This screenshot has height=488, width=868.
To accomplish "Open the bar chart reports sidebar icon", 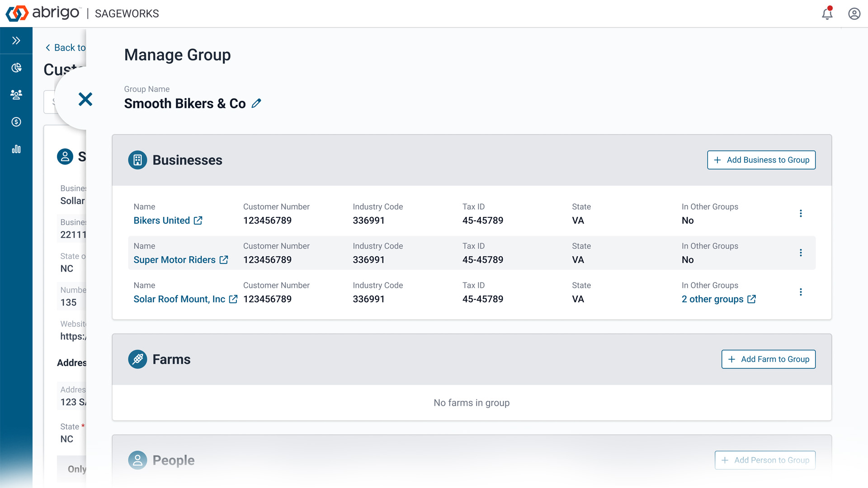I will coord(16,149).
